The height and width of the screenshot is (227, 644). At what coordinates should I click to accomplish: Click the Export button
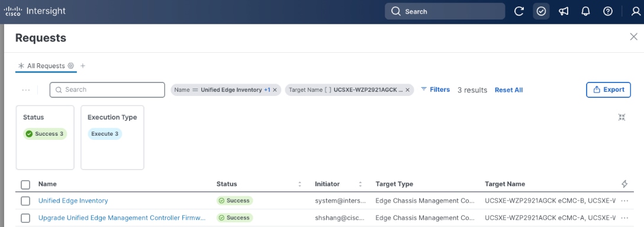[x=608, y=89]
